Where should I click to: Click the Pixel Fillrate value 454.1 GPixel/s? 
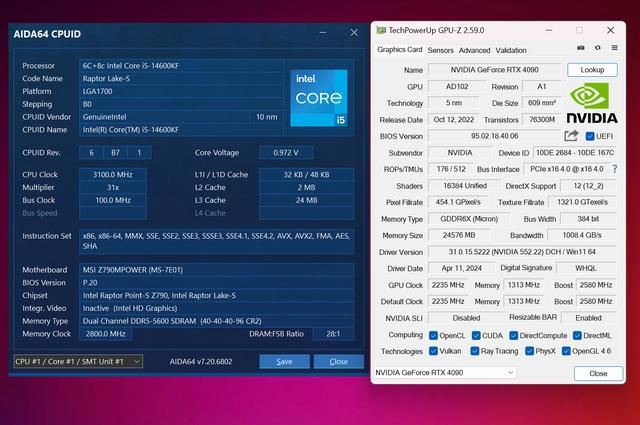coord(458,202)
